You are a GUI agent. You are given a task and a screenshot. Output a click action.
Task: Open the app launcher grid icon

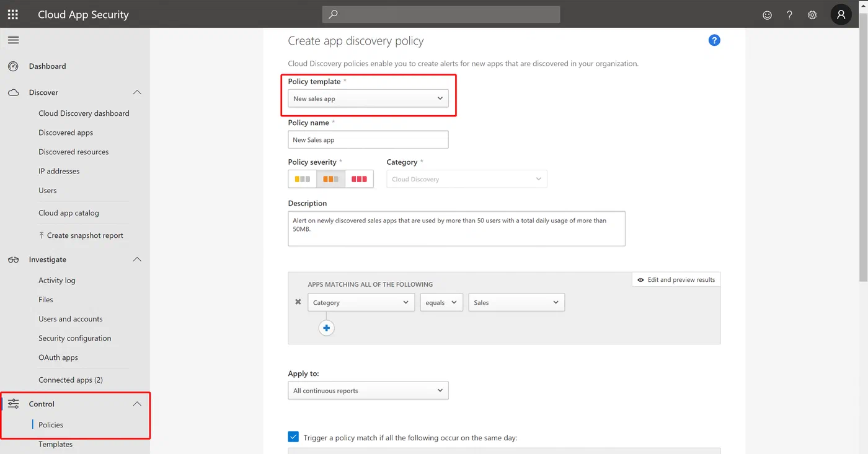[x=13, y=15]
